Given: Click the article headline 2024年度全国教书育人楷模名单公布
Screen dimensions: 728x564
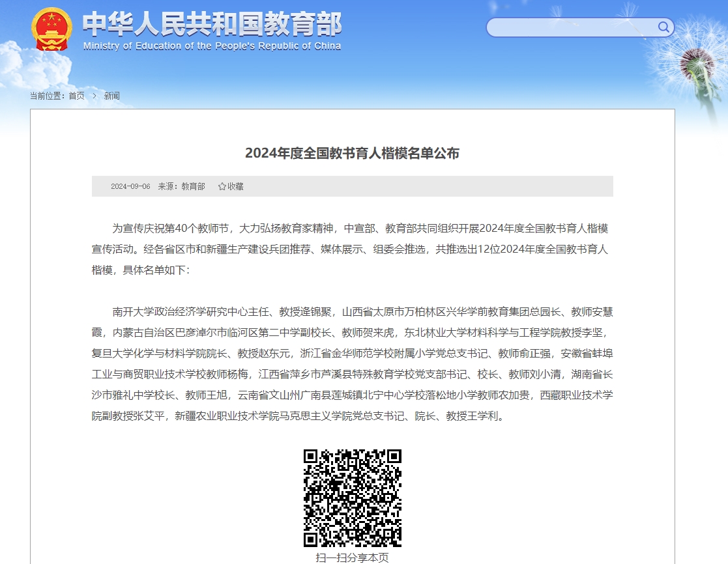Looking at the screenshot, I should pyautogui.click(x=352, y=153).
